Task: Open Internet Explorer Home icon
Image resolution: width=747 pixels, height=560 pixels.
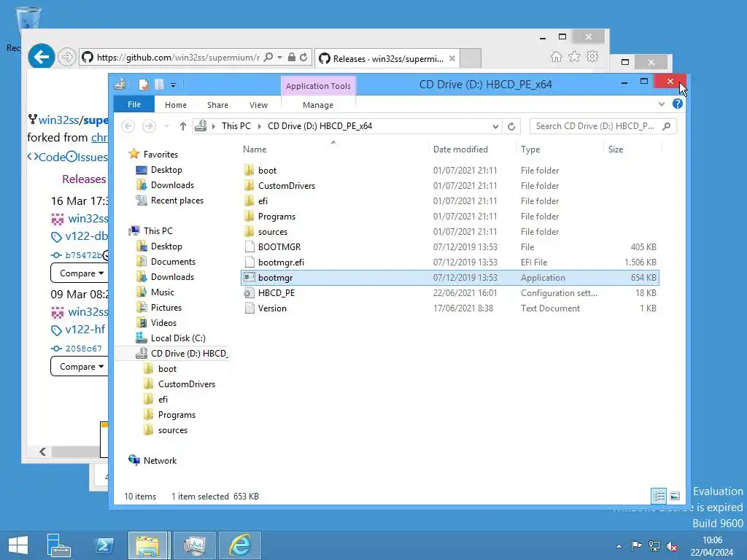Action: click(557, 57)
